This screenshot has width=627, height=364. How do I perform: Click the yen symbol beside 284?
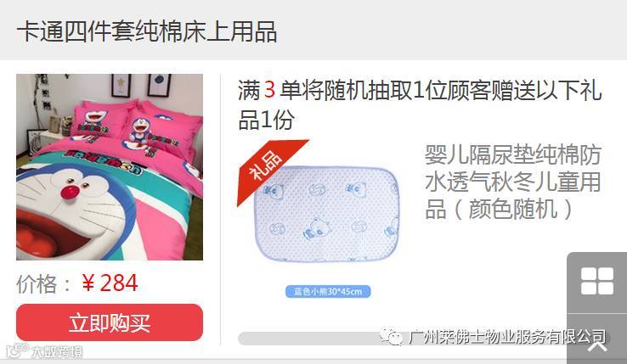(x=88, y=283)
